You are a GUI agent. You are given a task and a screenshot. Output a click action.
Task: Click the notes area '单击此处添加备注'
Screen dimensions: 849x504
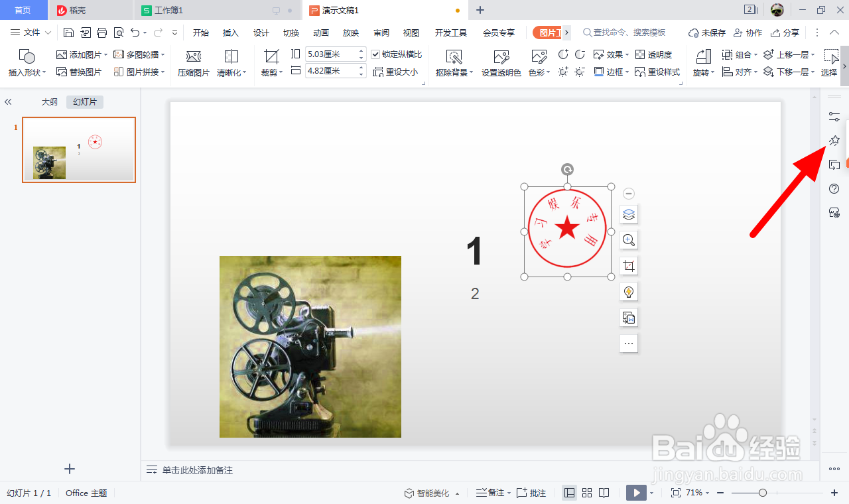coord(198,470)
